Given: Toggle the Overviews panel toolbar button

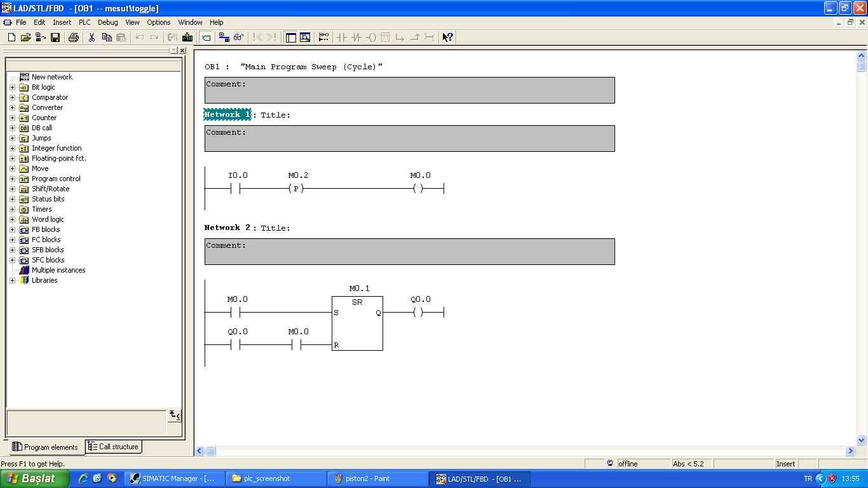Looking at the screenshot, I should pyautogui.click(x=290, y=37).
